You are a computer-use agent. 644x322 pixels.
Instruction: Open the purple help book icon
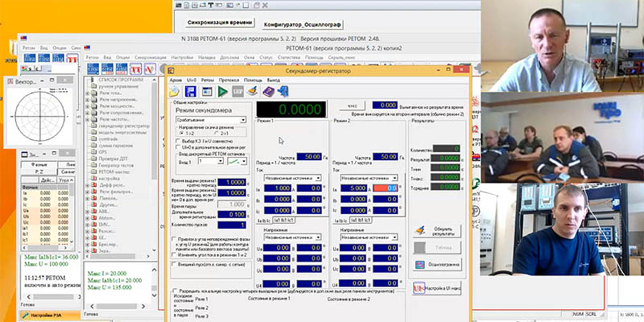268,91
